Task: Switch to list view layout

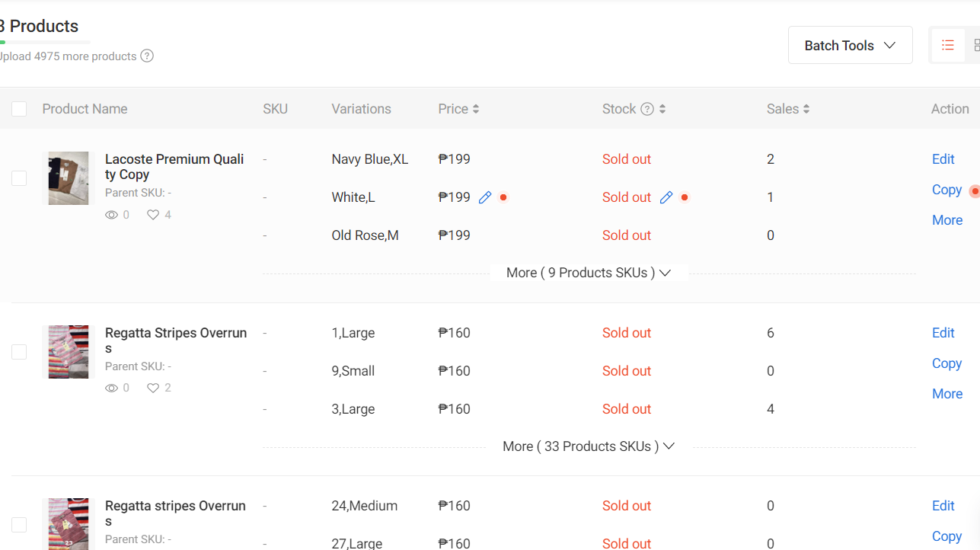Action: 948,46
